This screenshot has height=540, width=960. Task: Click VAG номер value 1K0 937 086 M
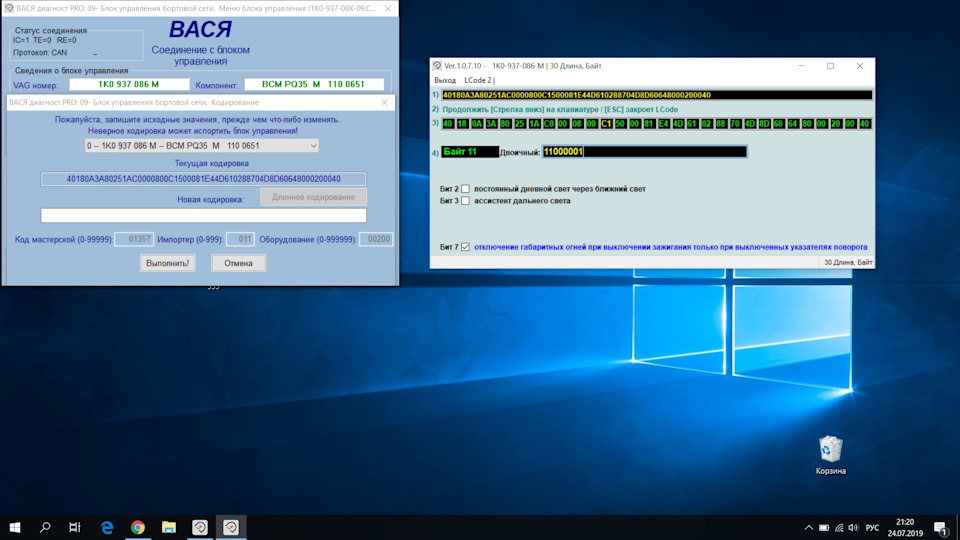click(129, 84)
